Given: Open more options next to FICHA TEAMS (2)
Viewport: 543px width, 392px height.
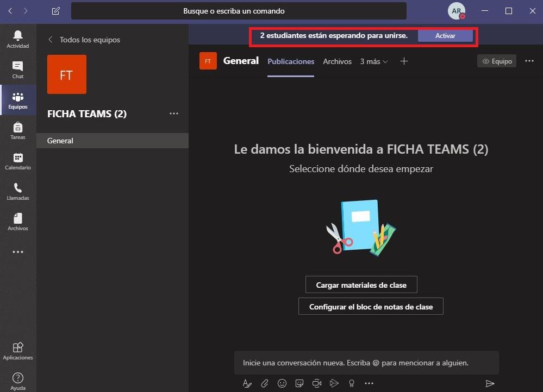Looking at the screenshot, I should (174, 113).
